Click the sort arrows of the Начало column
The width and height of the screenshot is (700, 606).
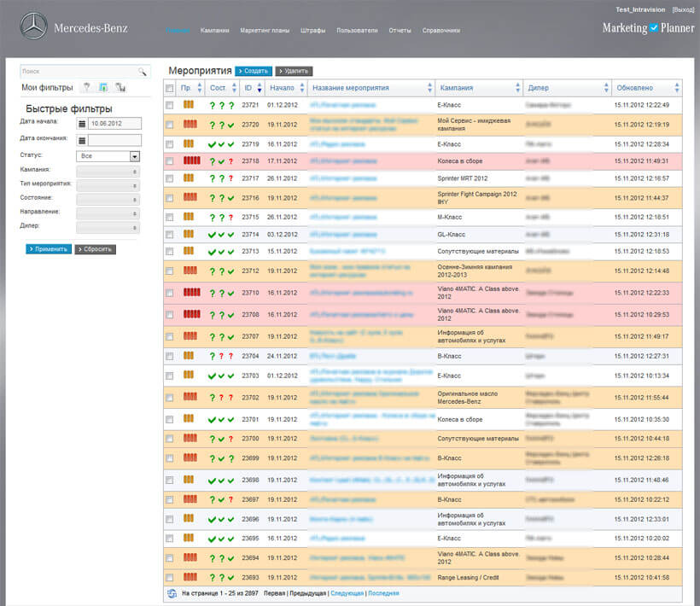click(x=302, y=88)
